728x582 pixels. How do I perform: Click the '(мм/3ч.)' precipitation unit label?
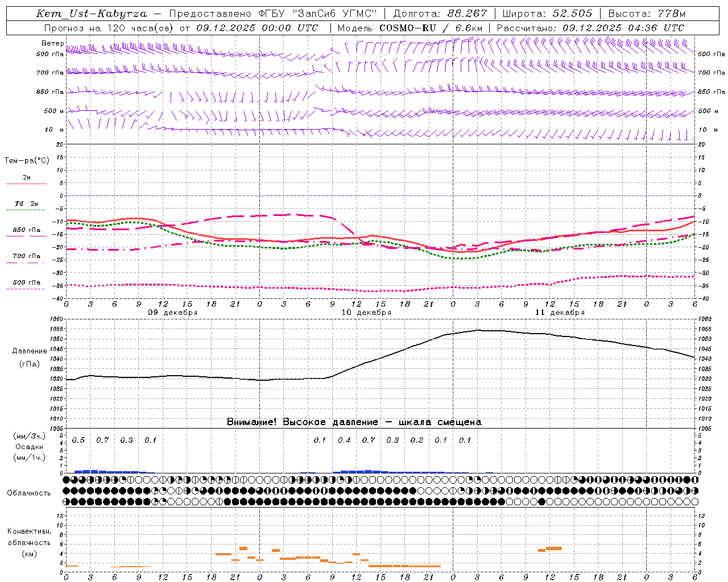pos(30,436)
